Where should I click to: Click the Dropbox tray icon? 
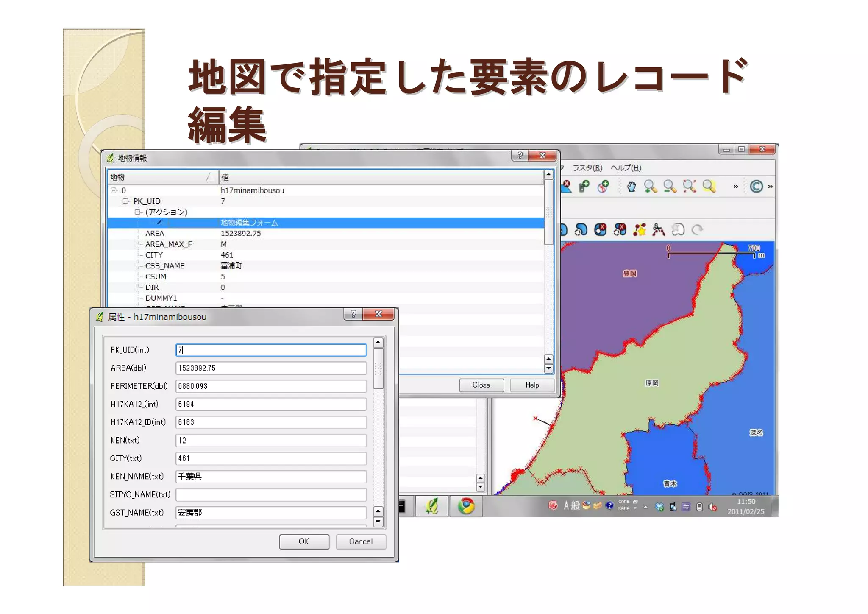point(659,507)
